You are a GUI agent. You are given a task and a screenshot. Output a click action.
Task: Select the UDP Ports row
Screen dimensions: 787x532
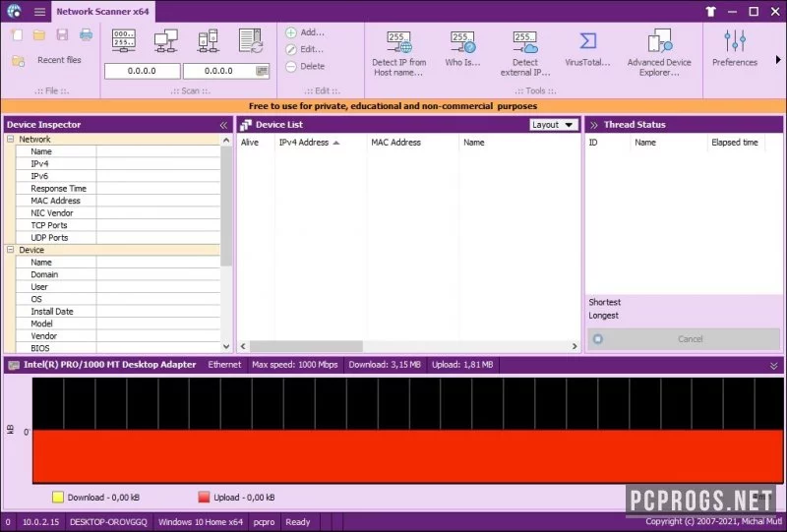[118, 237]
